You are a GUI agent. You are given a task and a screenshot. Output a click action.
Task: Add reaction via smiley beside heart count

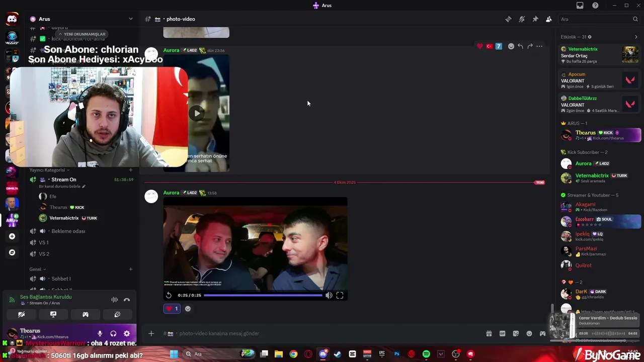(x=188, y=309)
